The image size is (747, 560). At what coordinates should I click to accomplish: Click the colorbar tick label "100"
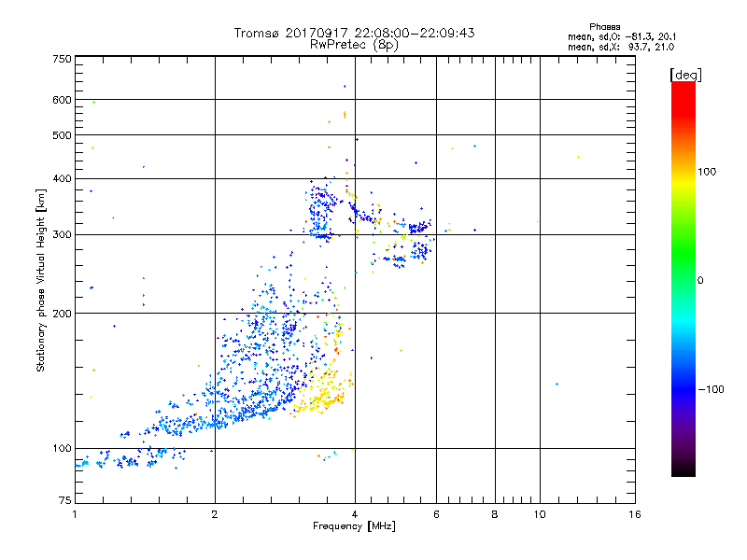tap(707, 172)
